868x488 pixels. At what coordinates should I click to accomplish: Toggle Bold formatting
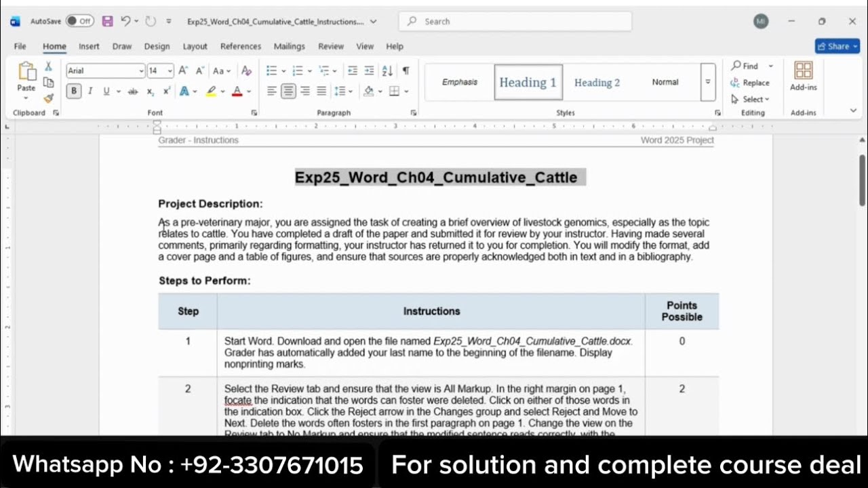tap(73, 91)
